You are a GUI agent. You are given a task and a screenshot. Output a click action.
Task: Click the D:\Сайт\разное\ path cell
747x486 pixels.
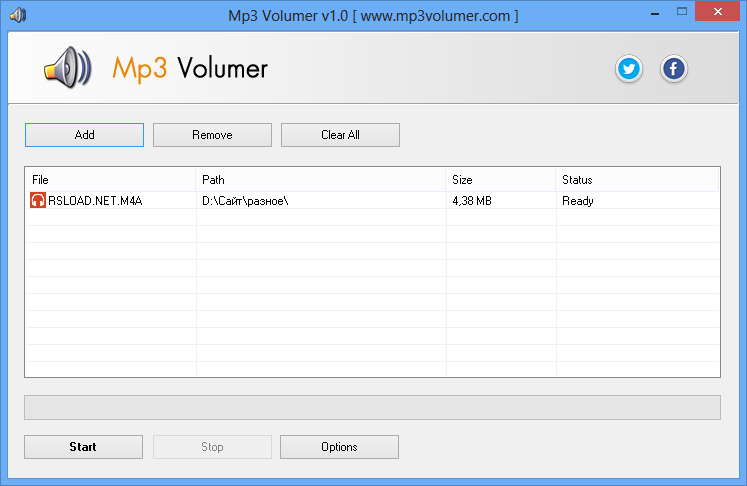coord(245,201)
